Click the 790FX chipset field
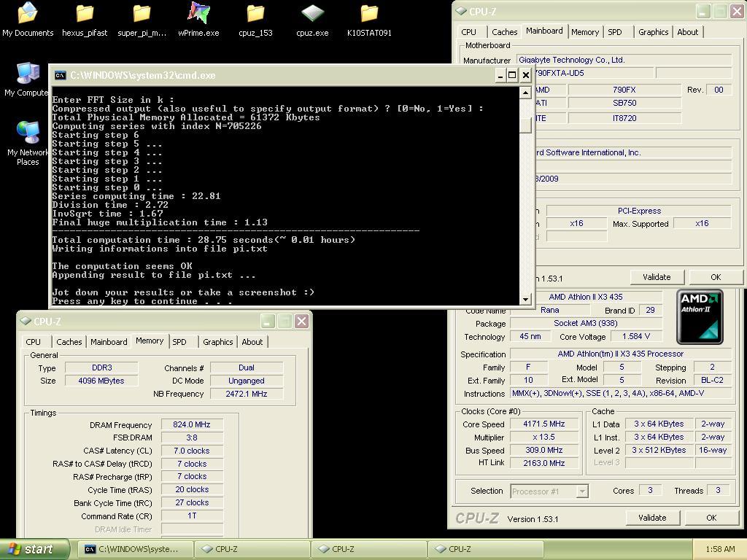The height and width of the screenshot is (560, 747). click(x=624, y=90)
